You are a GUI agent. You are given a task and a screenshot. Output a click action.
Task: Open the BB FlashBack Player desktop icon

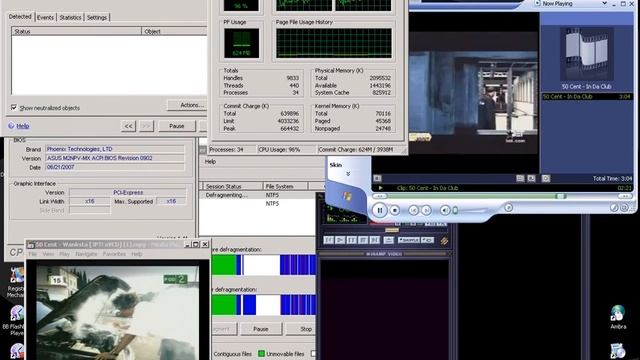[x=15, y=321]
